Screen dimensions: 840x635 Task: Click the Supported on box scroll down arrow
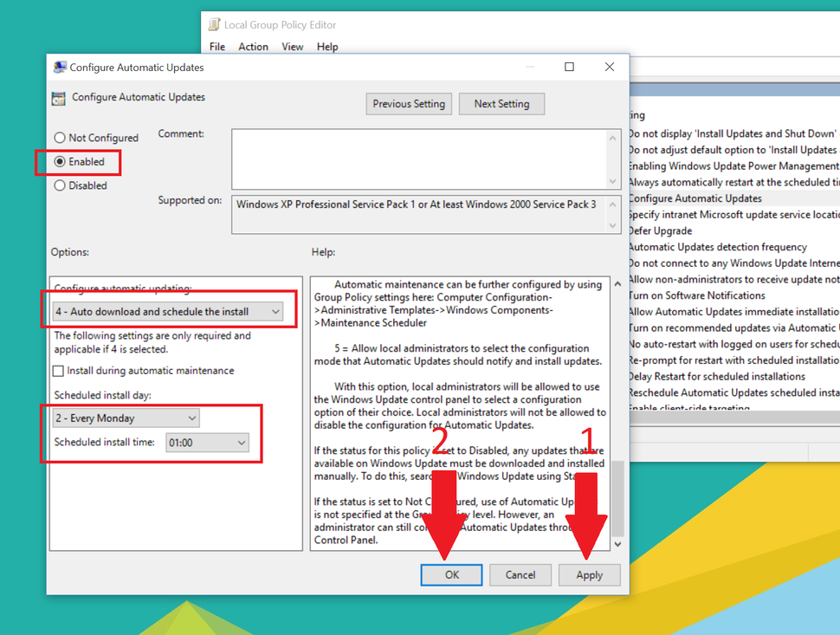pos(613,226)
